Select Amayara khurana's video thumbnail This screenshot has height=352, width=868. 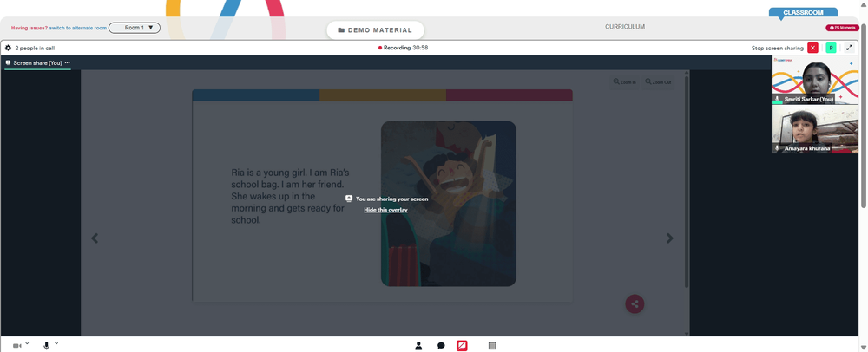(815, 129)
